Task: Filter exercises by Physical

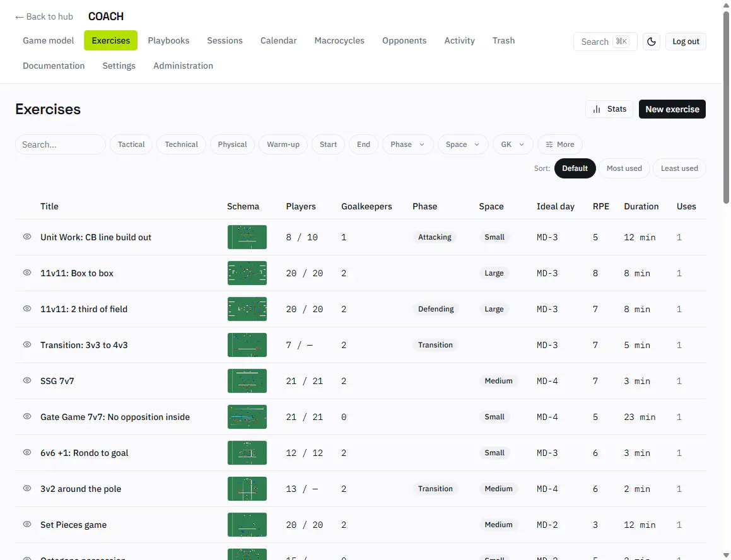Action: click(x=232, y=144)
